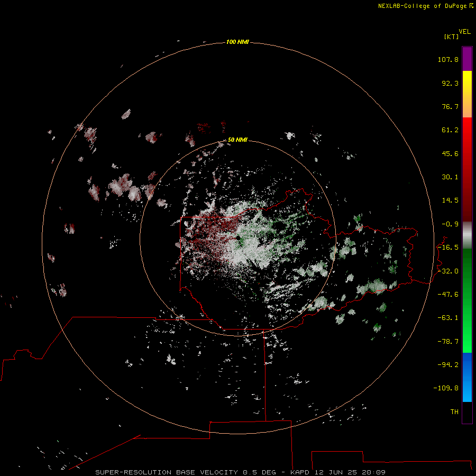Click the KAPD radar site center dot
This screenshot has width=476, height=476.
pyautogui.click(x=239, y=239)
